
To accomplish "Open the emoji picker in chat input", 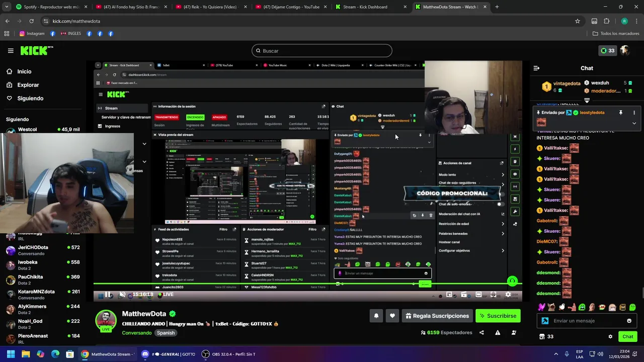I will pyautogui.click(x=629, y=321).
